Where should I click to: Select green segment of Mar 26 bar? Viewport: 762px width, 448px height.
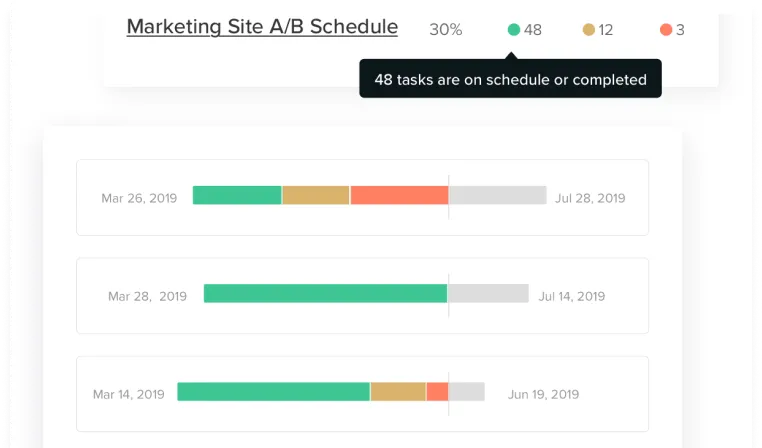point(237,195)
